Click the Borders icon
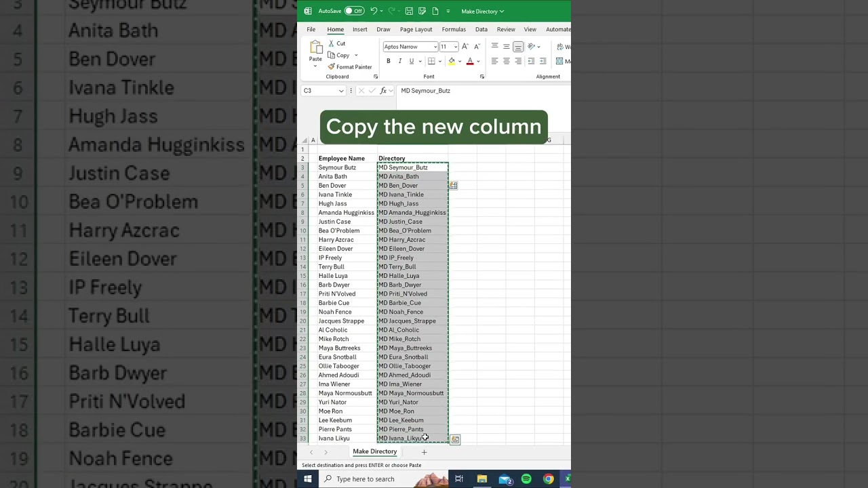This screenshot has height=488, width=868. tap(431, 61)
